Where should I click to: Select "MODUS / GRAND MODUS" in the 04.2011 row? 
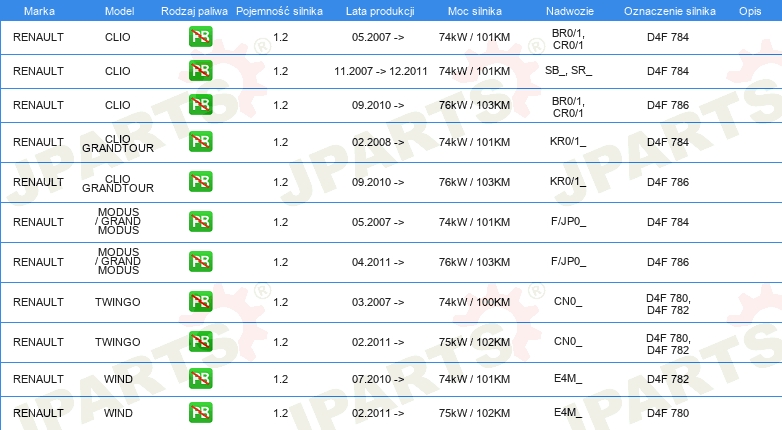point(118,261)
